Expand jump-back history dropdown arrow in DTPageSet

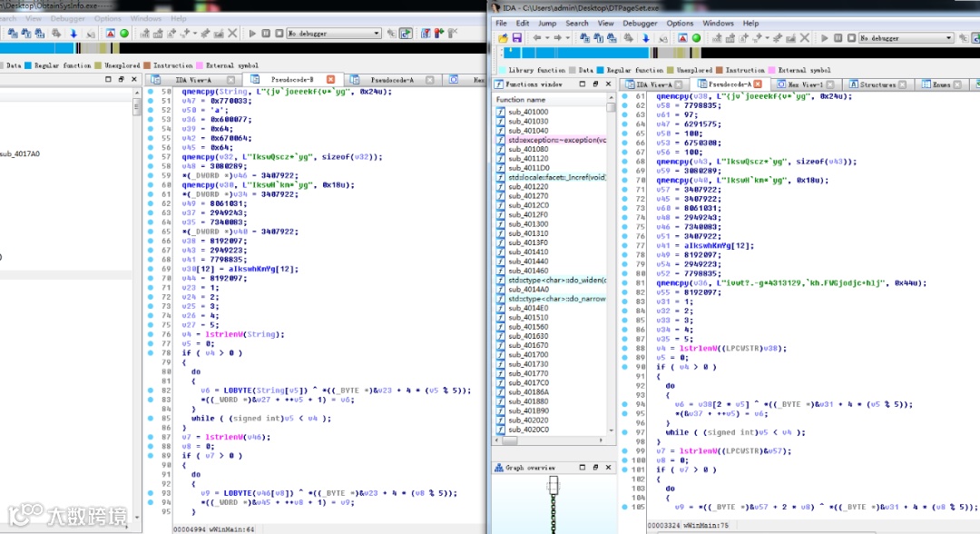pos(547,38)
